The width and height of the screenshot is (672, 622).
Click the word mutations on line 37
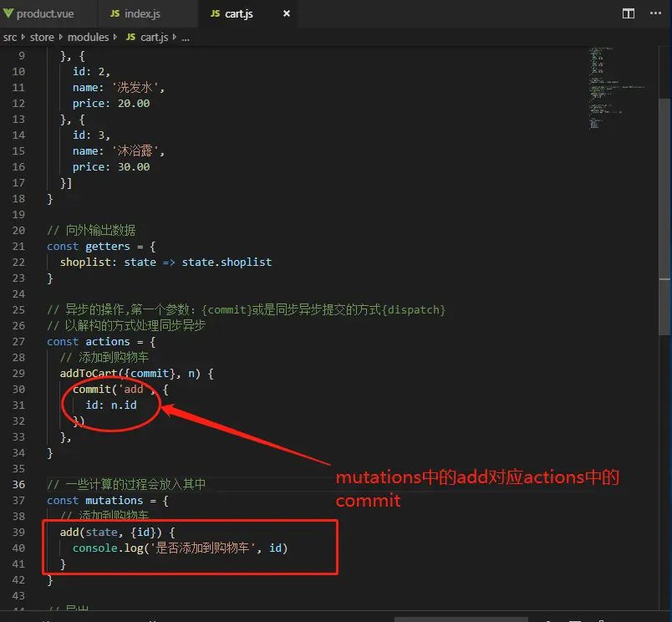coord(114,500)
